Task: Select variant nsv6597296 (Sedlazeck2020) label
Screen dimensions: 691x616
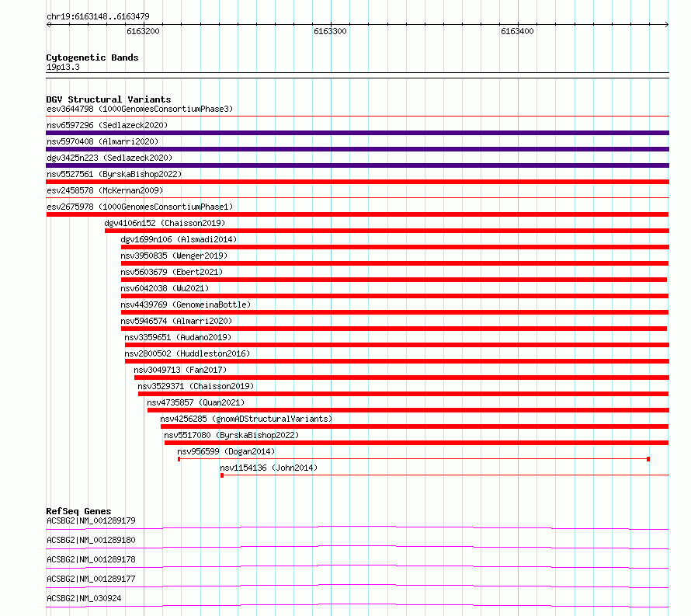Action: [x=107, y=125]
